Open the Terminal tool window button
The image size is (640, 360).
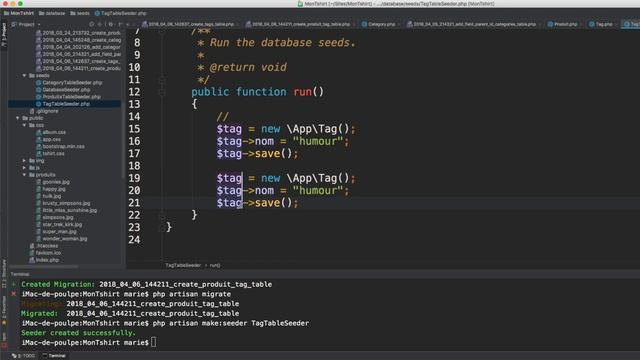pos(54,356)
